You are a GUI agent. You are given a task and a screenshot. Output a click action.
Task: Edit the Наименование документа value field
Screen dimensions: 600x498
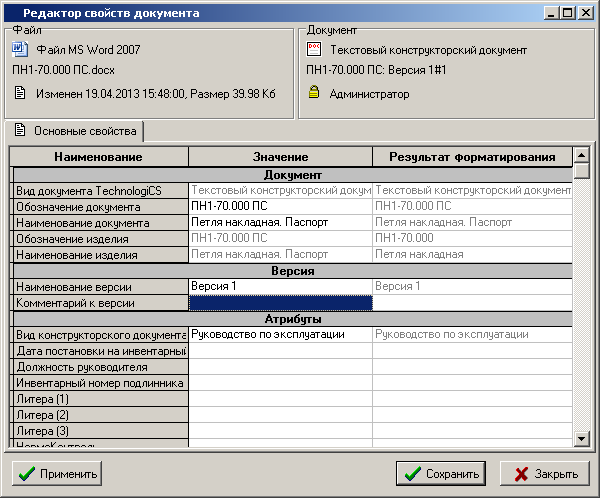(x=280, y=222)
